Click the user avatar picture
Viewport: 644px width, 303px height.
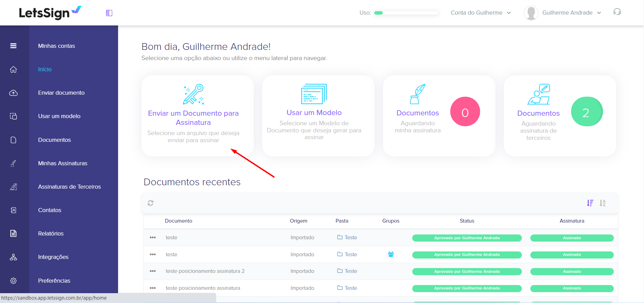pyautogui.click(x=531, y=13)
